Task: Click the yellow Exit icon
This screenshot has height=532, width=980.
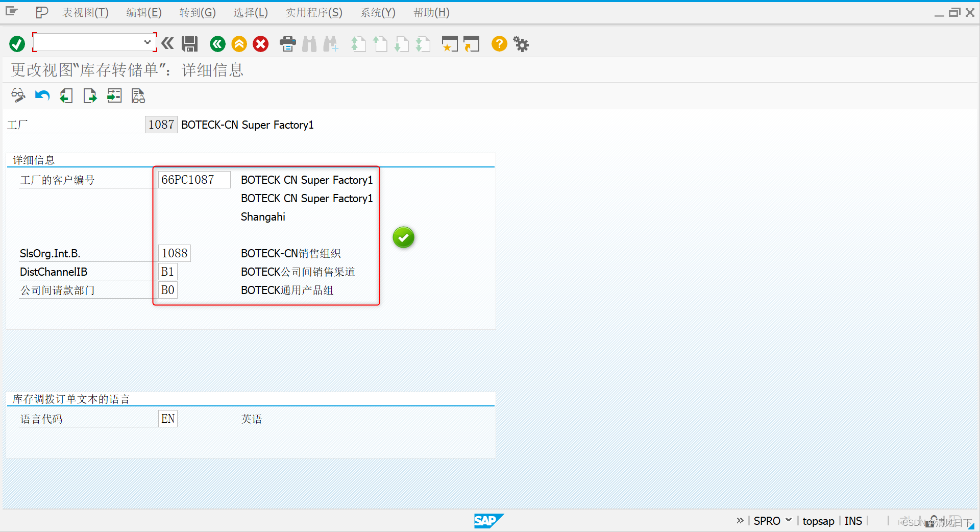Action: point(239,44)
